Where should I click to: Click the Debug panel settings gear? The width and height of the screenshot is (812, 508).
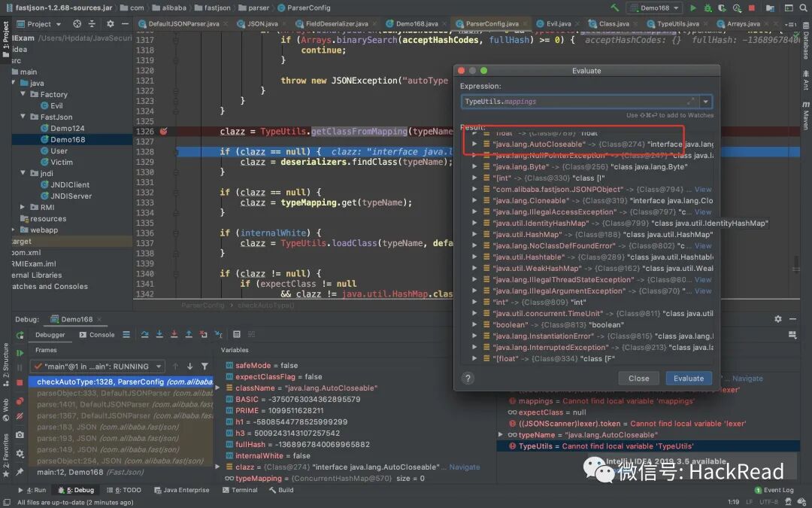(x=778, y=319)
